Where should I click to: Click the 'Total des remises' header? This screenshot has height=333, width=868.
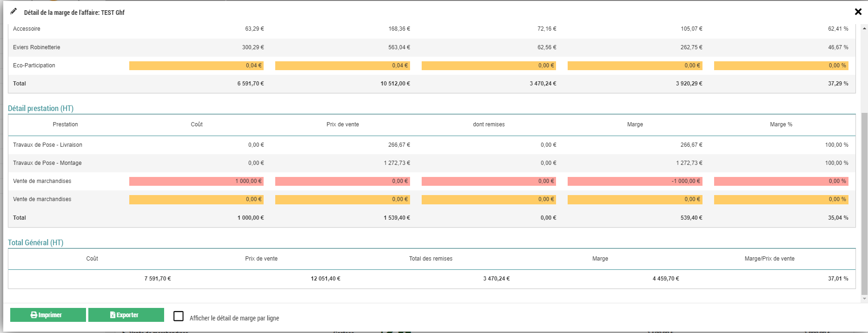(431, 259)
